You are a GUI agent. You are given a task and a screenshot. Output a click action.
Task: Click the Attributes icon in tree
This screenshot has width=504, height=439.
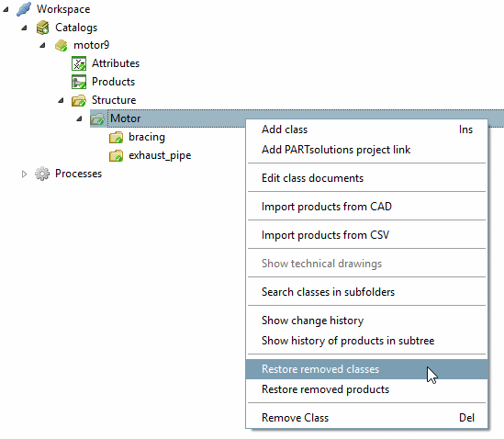(79, 63)
